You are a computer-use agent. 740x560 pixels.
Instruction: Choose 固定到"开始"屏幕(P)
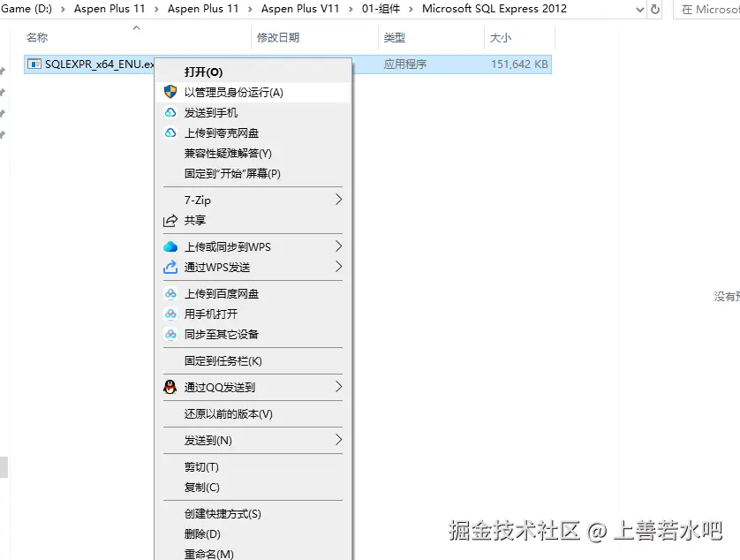click(x=253, y=173)
